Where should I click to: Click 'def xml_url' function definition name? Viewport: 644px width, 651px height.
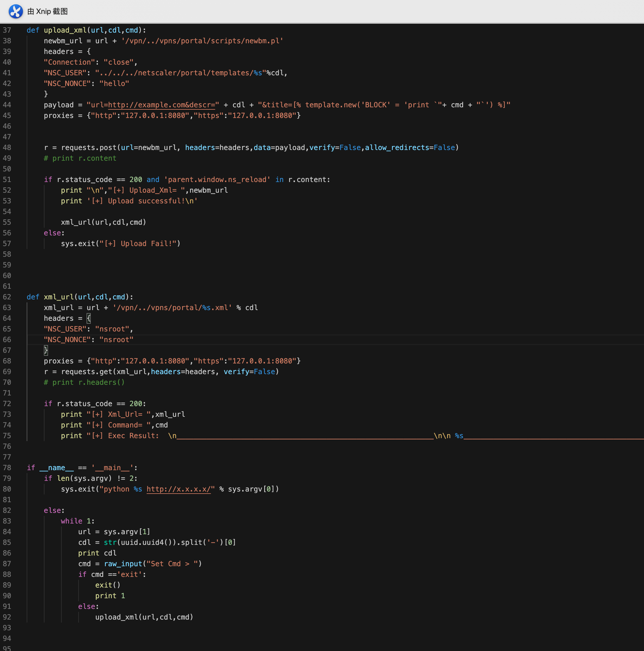(59, 297)
